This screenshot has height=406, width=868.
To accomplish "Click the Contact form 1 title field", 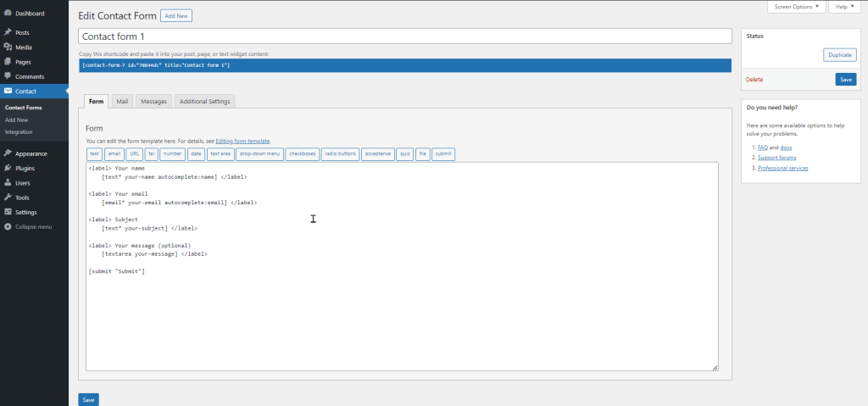I will 404,36.
